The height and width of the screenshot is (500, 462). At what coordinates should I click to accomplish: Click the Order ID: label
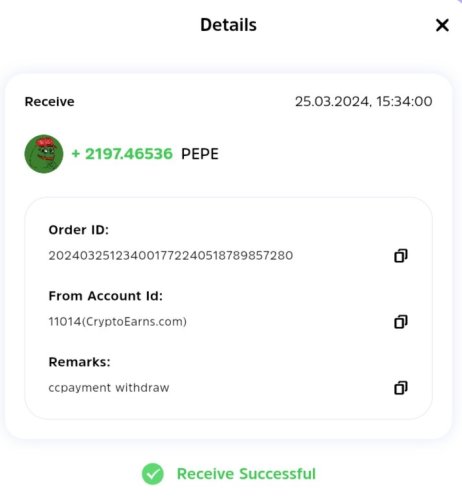79,230
